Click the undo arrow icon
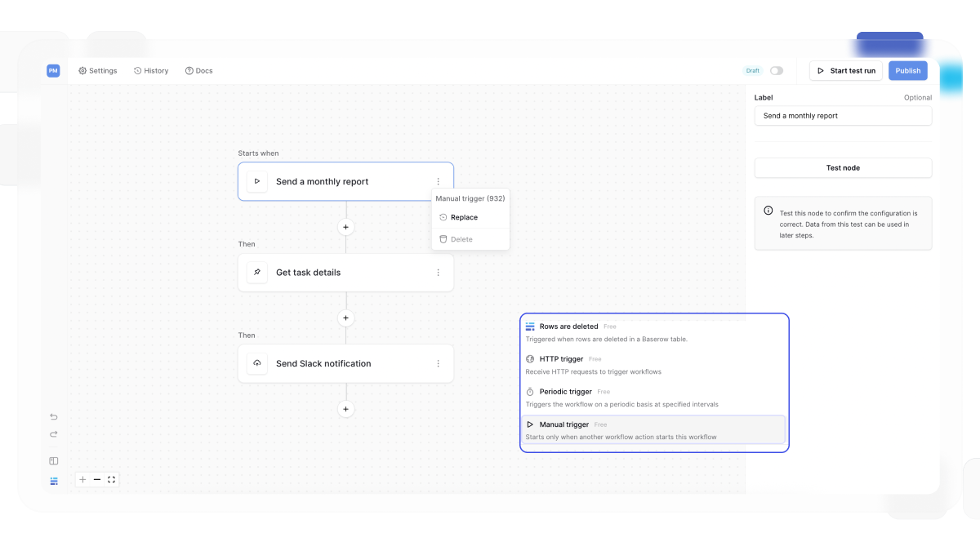 click(x=54, y=416)
